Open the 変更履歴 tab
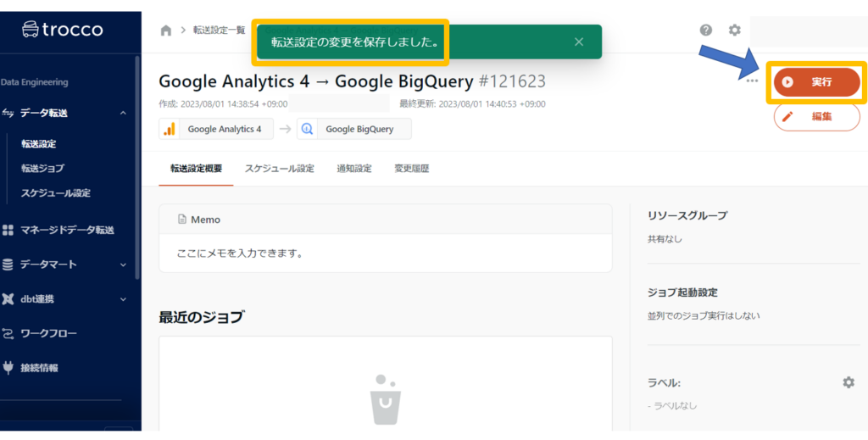The height and width of the screenshot is (440, 868). [411, 169]
